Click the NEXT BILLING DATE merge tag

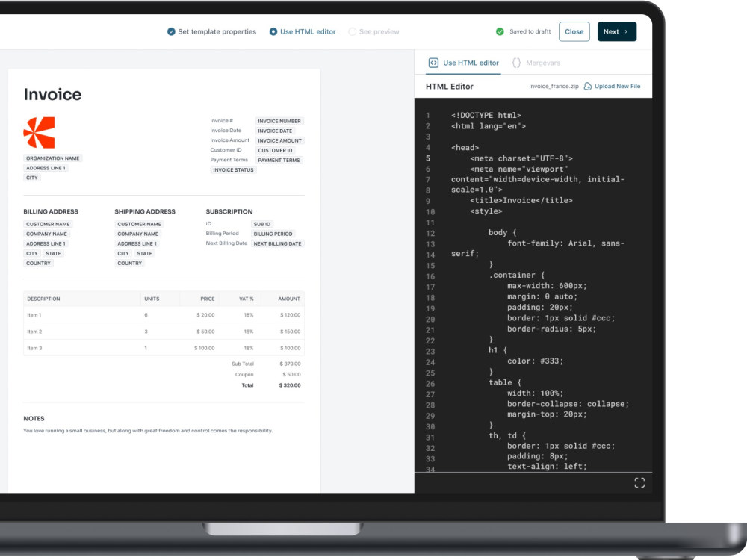(277, 244)
